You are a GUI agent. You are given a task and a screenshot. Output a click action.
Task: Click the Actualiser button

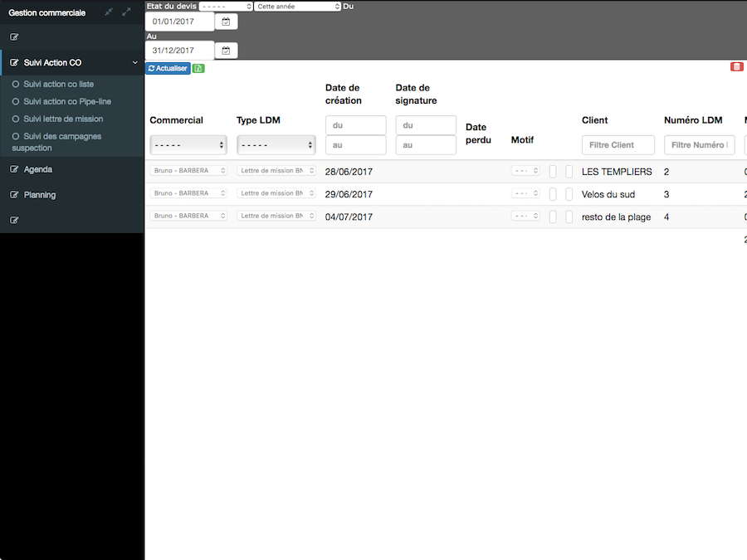(168, 69)
